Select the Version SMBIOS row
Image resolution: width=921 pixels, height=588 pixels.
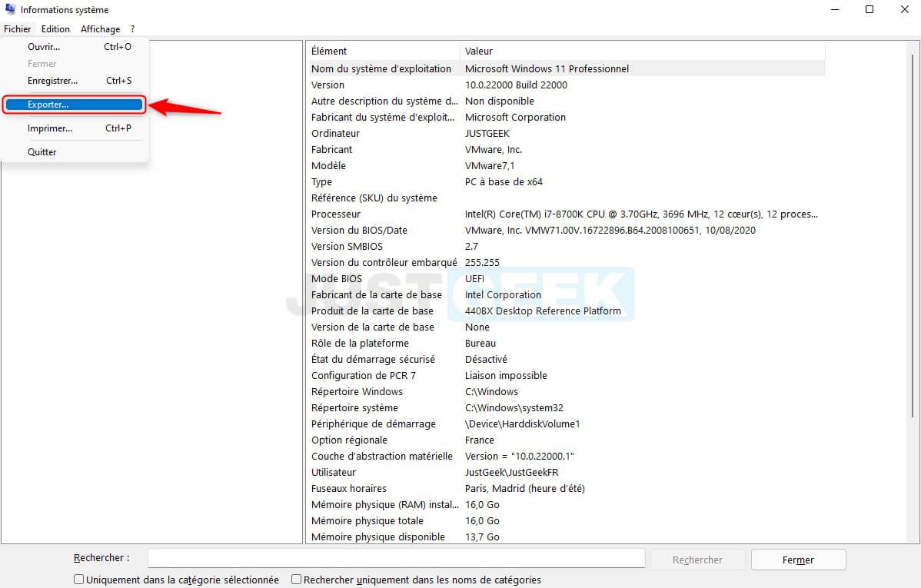coord(566,247)
